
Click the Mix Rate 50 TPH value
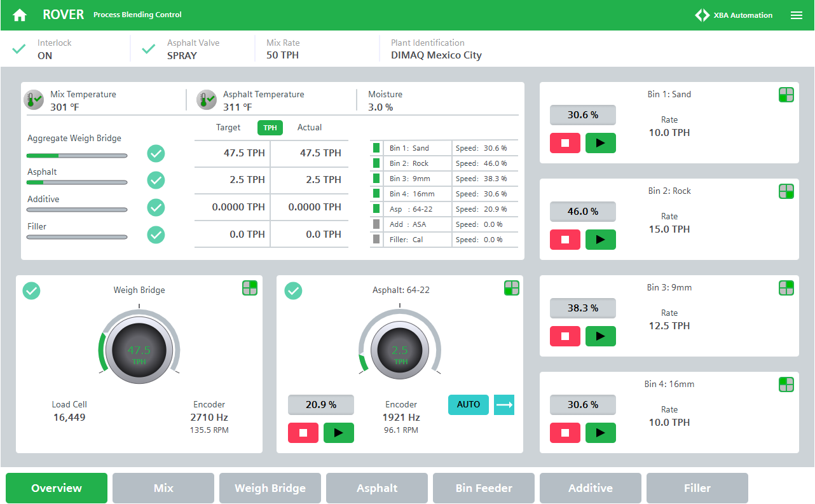point(282,55)
